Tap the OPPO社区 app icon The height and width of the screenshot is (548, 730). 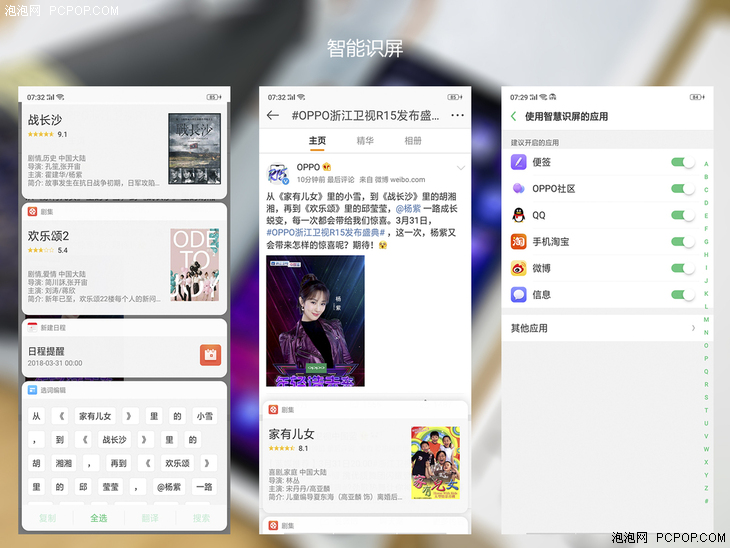pyautogui.click(x=519, y=189)
